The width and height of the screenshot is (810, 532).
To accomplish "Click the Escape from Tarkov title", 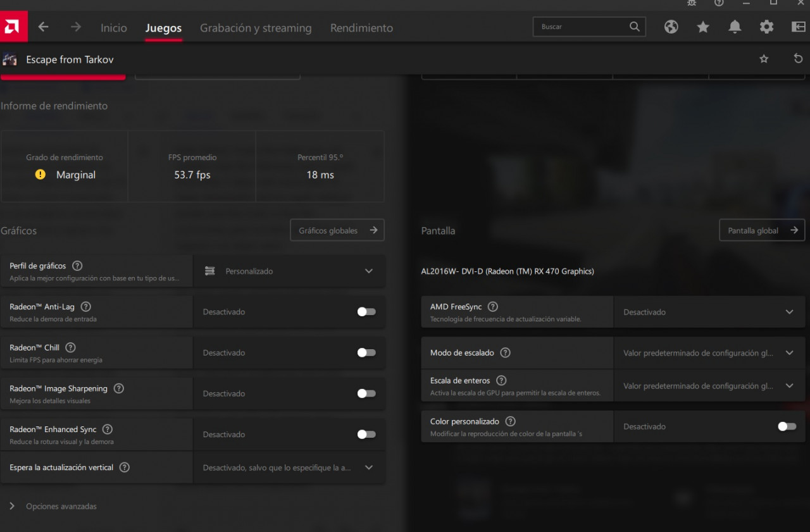I will point(70,59).
